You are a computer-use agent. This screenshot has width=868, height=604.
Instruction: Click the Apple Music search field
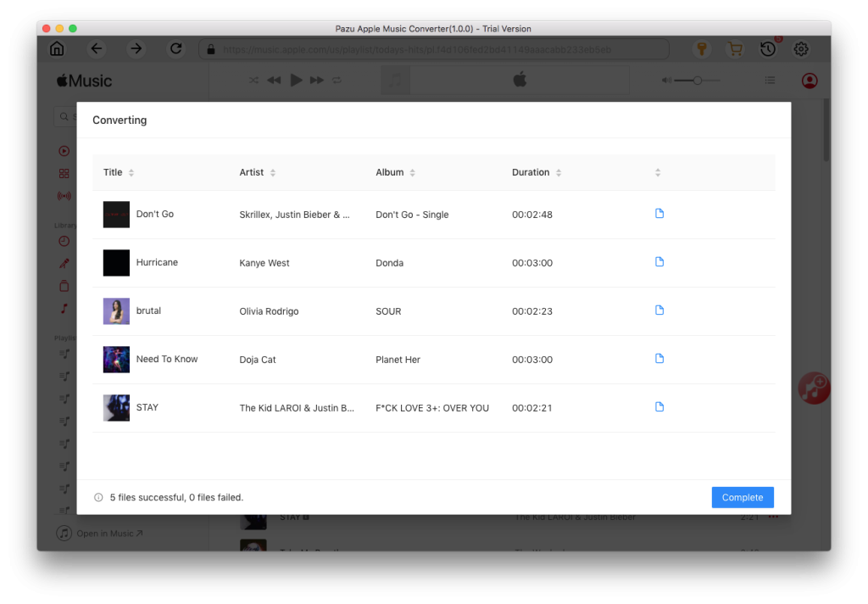pos(65,116)
